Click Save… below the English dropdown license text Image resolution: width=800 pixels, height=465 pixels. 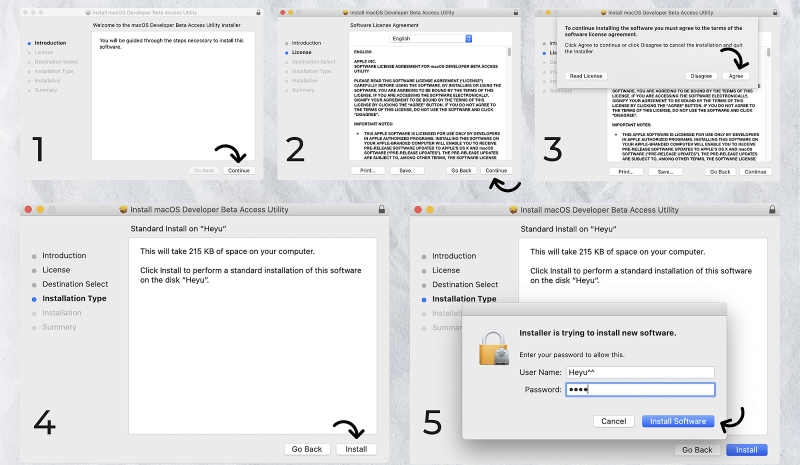pyautogui.click(x=407, y=170)
